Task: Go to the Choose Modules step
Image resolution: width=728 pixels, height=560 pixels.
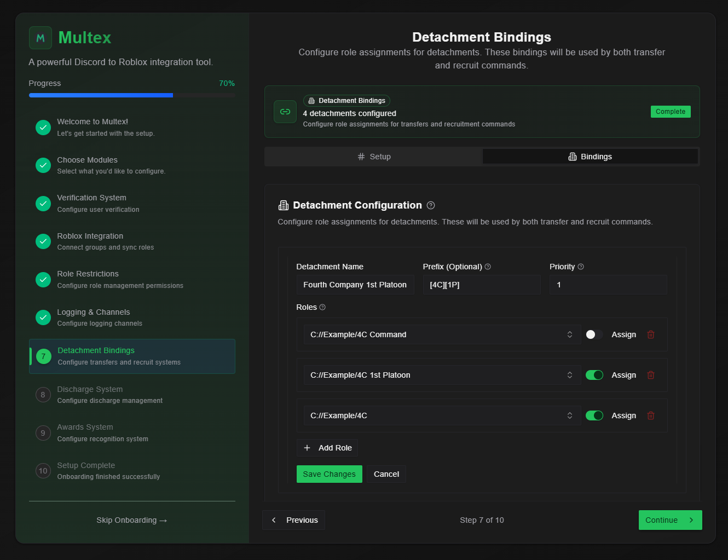Action: [x=132, y=165]
